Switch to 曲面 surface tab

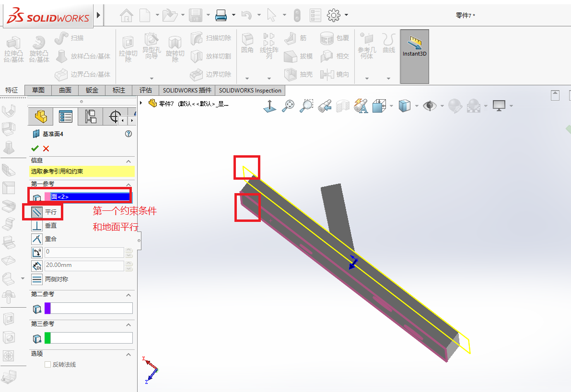(65, 90)
